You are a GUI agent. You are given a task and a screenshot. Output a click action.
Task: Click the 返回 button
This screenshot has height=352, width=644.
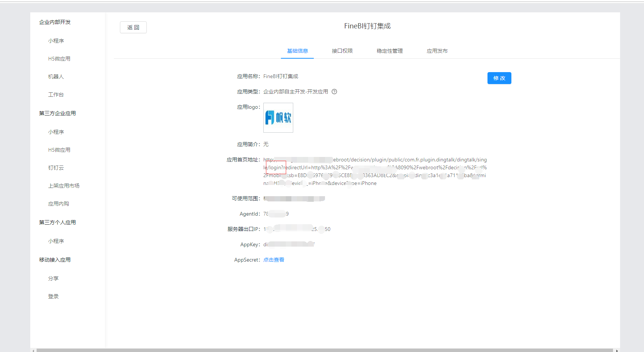(133, 27)
